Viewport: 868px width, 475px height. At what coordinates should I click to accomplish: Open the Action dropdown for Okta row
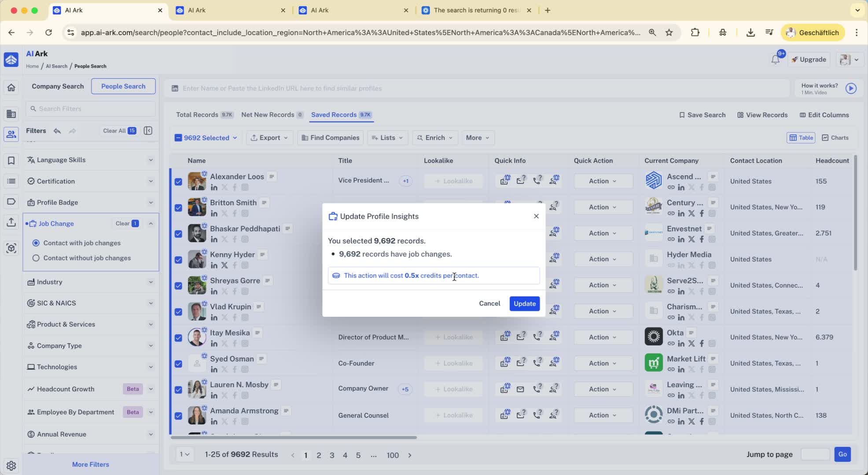point(602,337)
